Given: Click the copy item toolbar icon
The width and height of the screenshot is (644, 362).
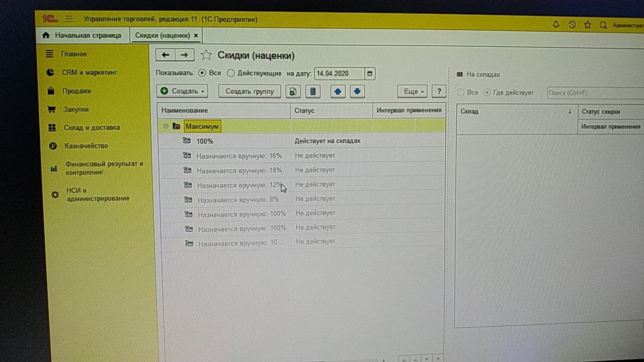Looking at the screenshot, I should pyautogui.click(x=293, y=92).
